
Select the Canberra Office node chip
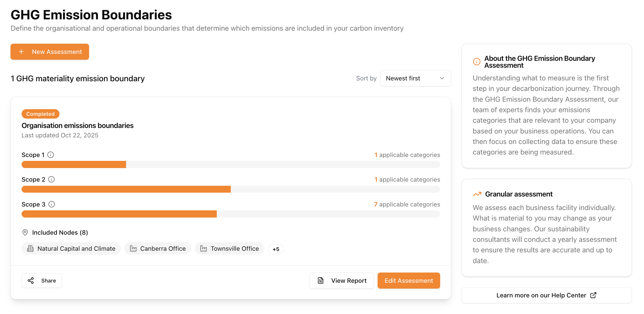click(157, 248)
